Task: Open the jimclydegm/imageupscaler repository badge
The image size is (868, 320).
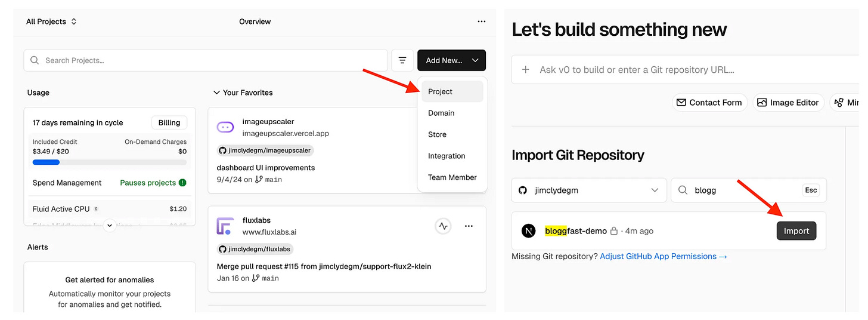Action: [265, 150]
